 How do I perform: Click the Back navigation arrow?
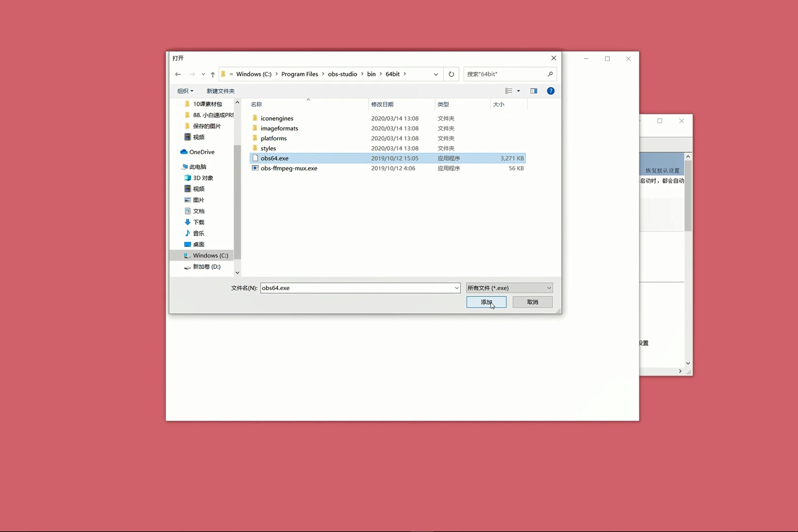178,74
